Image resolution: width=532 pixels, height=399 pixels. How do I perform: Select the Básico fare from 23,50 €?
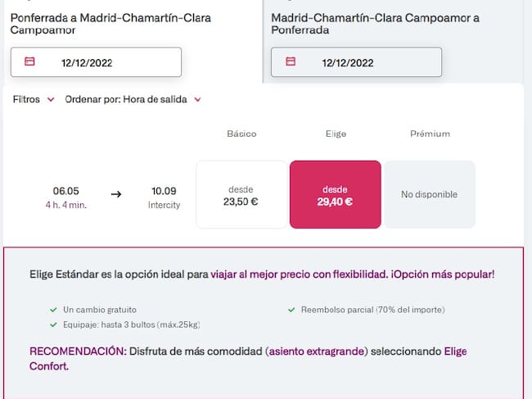pos(241,194)
